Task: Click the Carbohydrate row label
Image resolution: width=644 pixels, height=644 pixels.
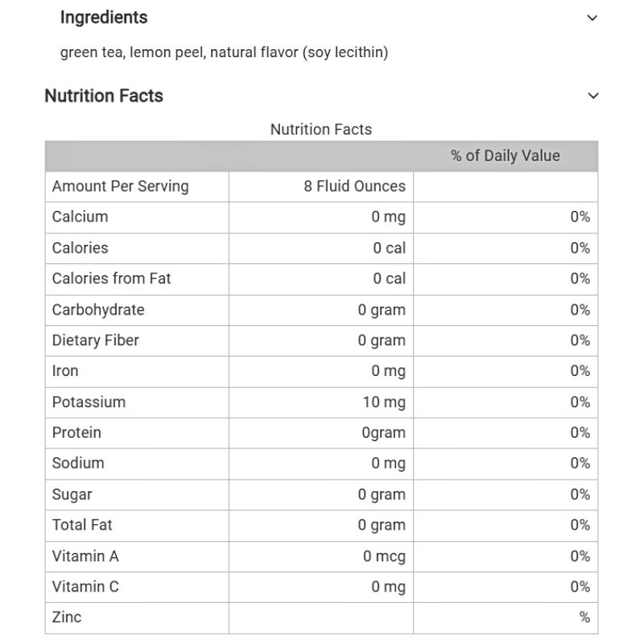Action: click(x=98, y=310)
